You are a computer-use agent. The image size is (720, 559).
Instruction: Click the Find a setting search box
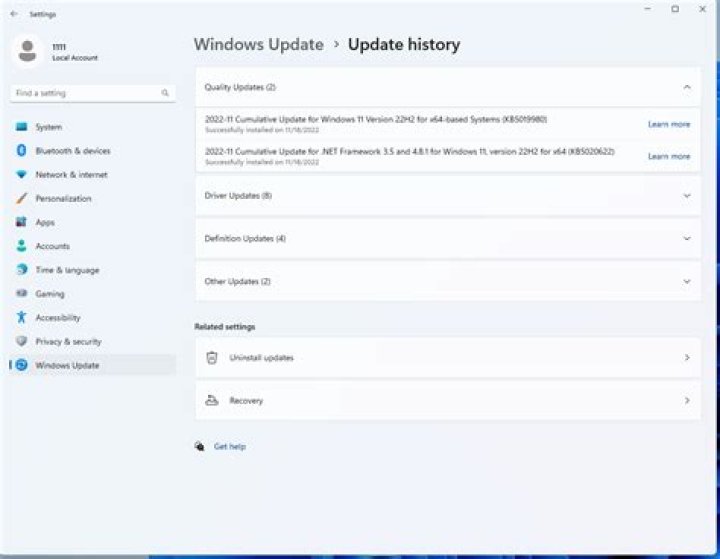pos(85,93)
